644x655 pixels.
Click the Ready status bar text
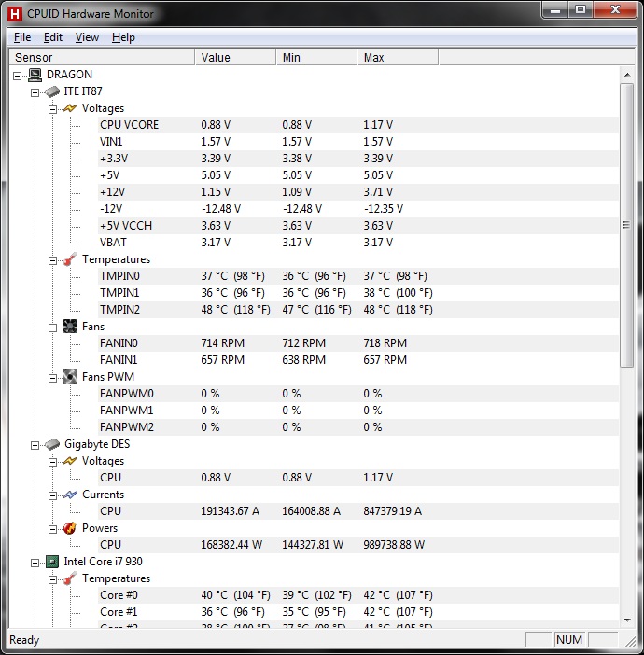(x=24, y=640)
